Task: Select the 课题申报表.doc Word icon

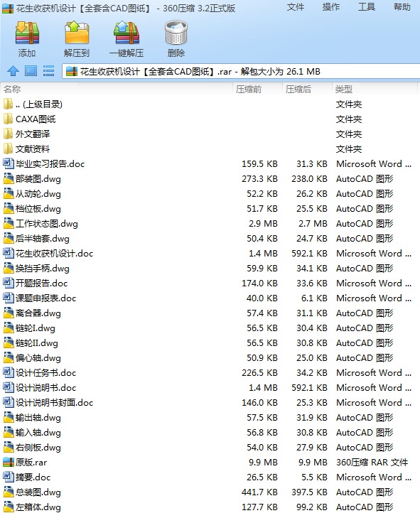Action: (x=8, y=298)
